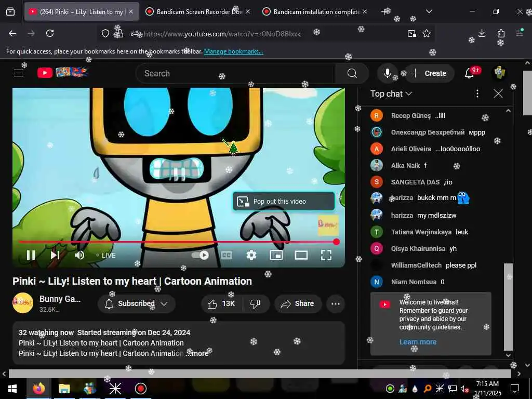The height and width of the screenshot is (399, 532).
Task: Enter full screen mode
Action: pos(326,255)
